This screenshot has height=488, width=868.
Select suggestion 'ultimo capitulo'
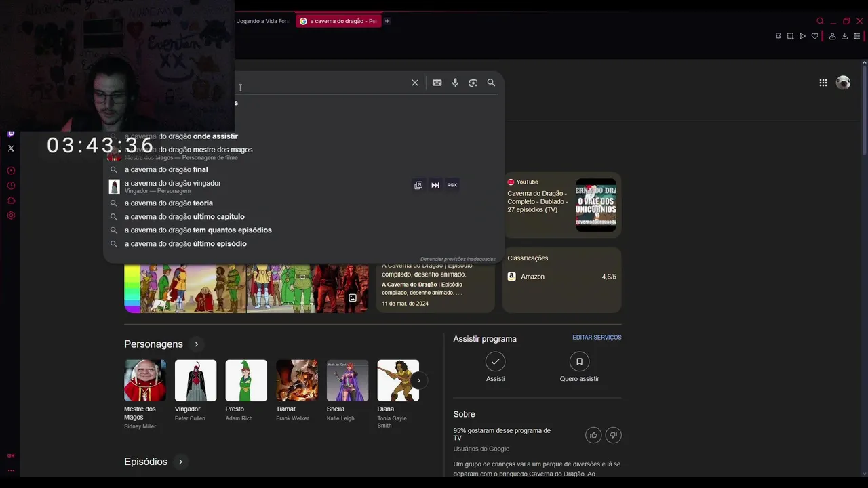point(304,217)
